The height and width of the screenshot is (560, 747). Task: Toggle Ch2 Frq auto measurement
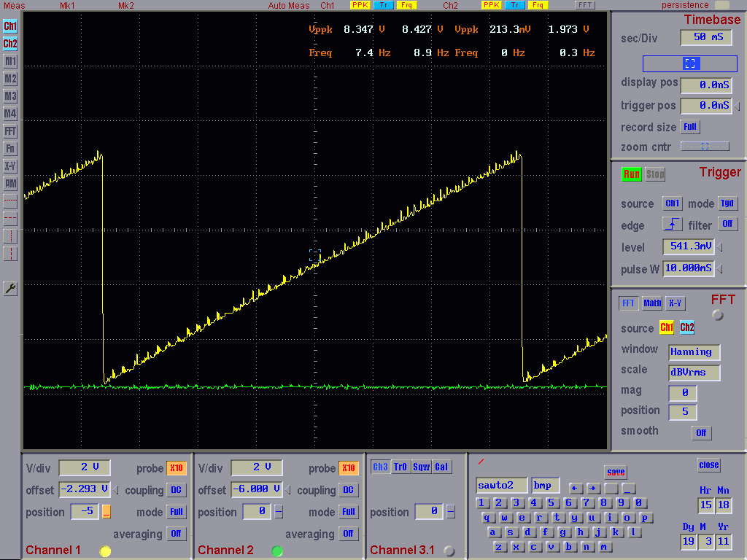click(538, 5)
